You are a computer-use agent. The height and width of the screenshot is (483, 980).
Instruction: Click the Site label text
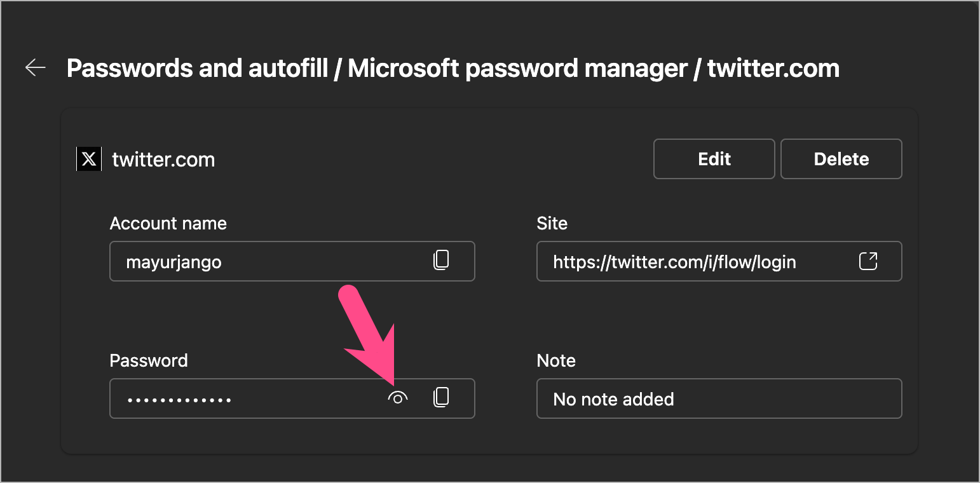[552, 224]
